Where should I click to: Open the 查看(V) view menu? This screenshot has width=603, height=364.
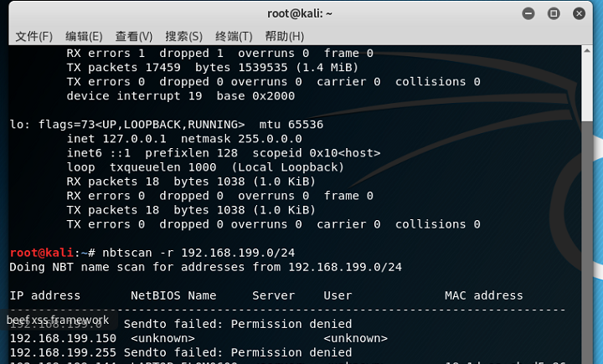pyautogui.click(x=134, y=37)
